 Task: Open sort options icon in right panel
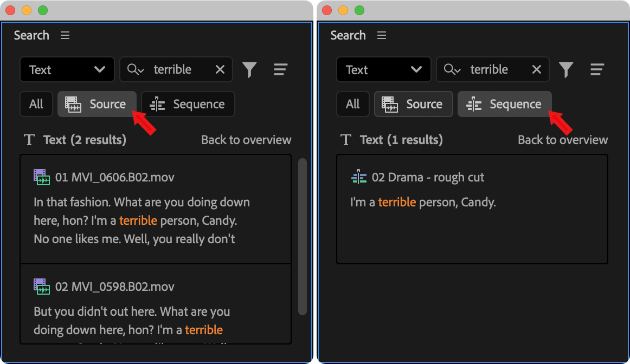point(597,69)
